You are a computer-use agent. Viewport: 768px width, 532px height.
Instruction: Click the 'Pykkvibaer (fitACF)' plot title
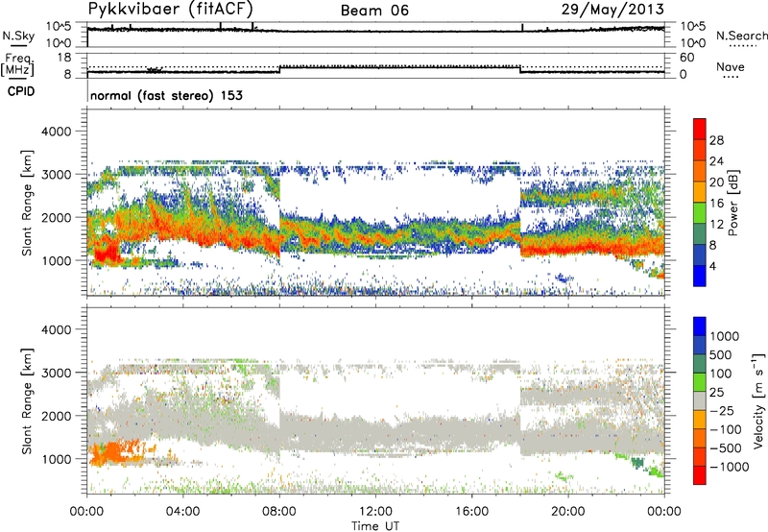[170, 9]
